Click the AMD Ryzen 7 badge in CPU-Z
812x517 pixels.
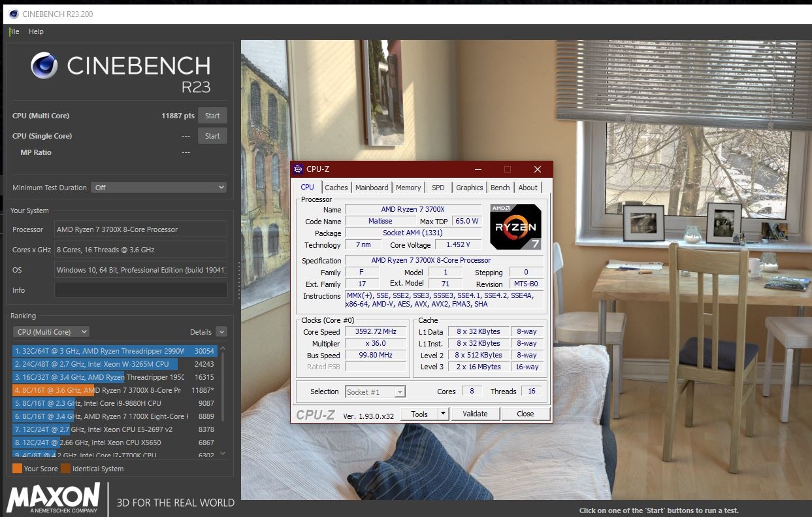(x=515, y=227)
